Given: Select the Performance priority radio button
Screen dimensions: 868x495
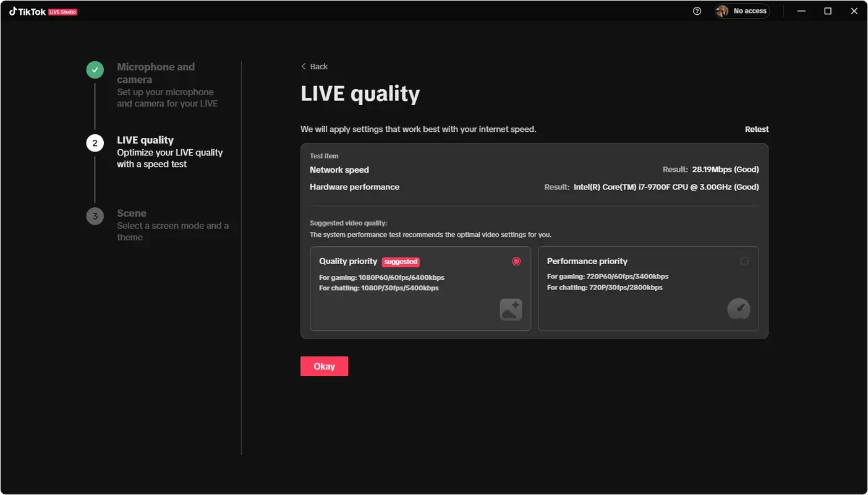Looking at the screenshot, I should pyautogui.click(x=745, y=261).
